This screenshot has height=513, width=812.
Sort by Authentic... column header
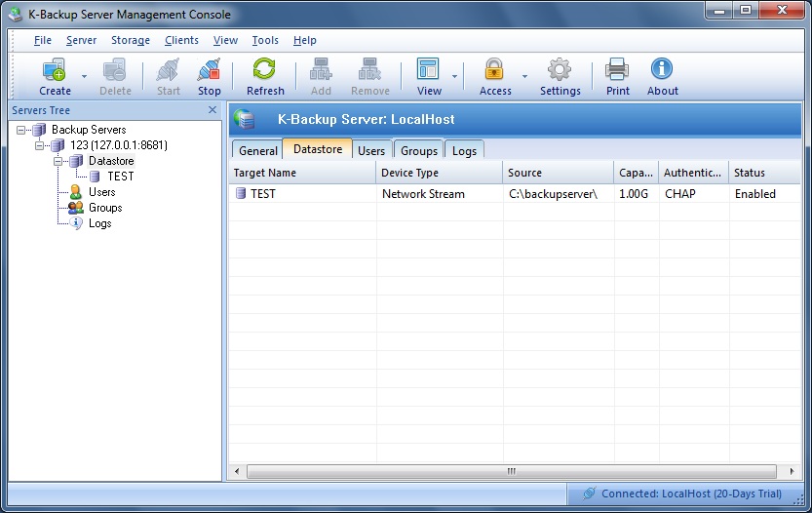pyautogui.click(x=694, y=173)
